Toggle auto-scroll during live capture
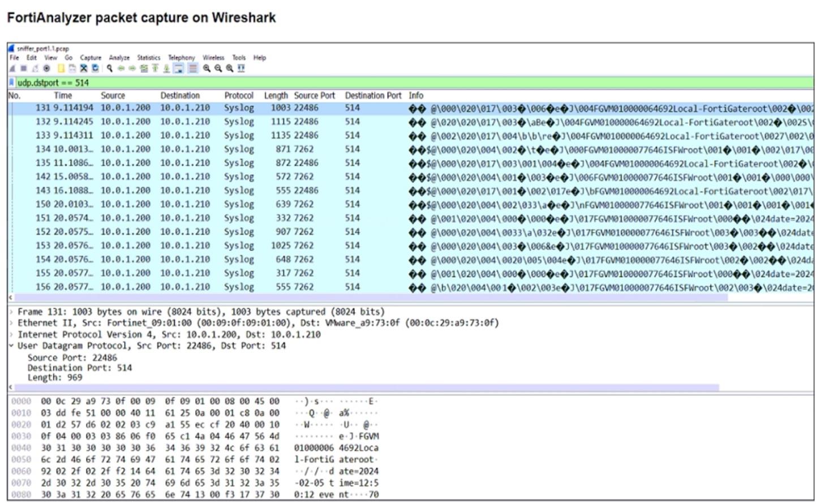The image size is (816, 504). [179, 68]
